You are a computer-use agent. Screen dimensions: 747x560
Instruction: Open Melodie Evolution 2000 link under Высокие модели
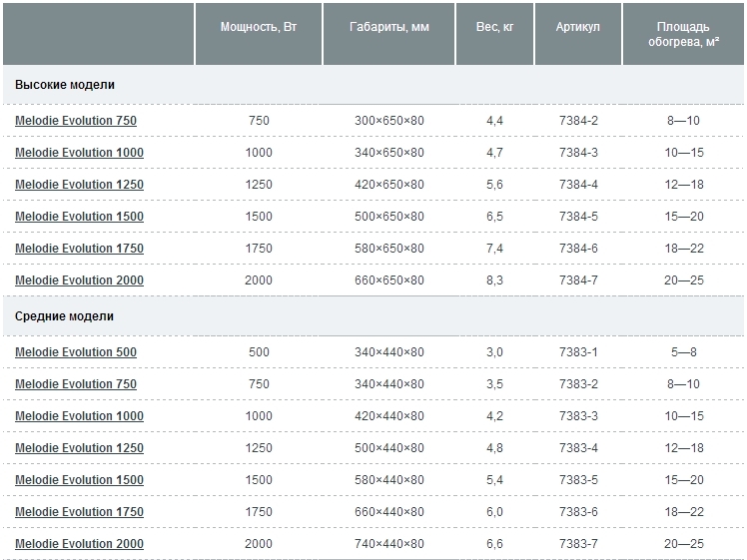[79, 280]
